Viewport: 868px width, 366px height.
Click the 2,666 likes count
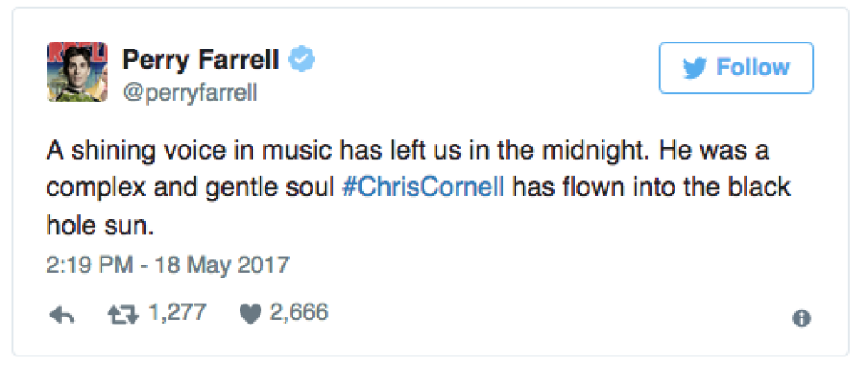click(299, 313)
